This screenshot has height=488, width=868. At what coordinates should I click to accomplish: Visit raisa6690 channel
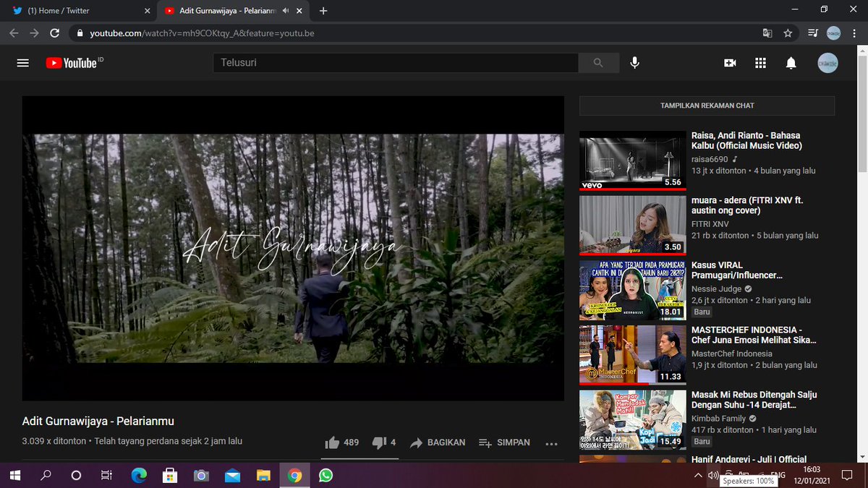[x=710, y=159]
